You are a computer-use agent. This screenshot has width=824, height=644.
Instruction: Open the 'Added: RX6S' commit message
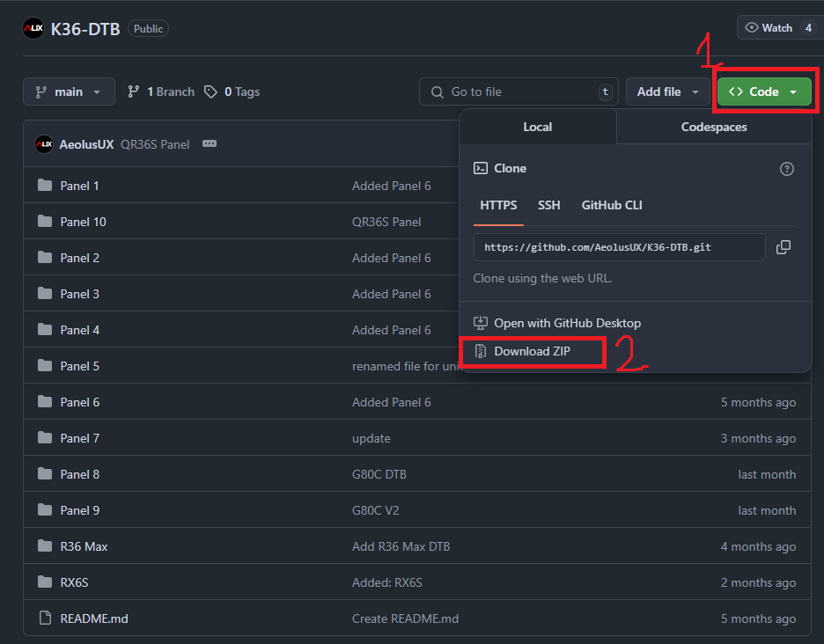coord(386,582)
